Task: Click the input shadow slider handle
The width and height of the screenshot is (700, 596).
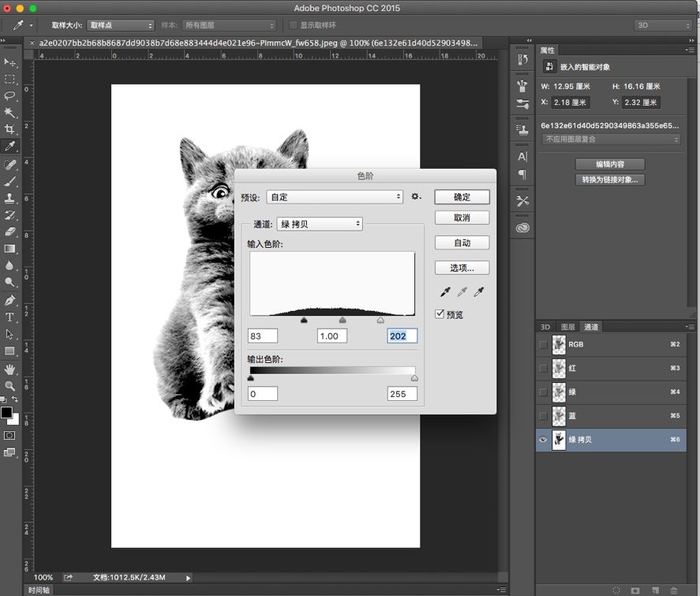Action: pyautogui.click(x=304, y=320)
